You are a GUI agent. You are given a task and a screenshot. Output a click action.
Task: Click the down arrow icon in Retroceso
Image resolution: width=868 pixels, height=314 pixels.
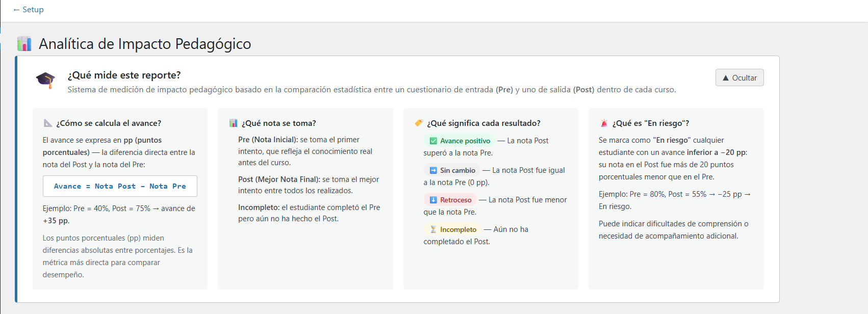433,200
